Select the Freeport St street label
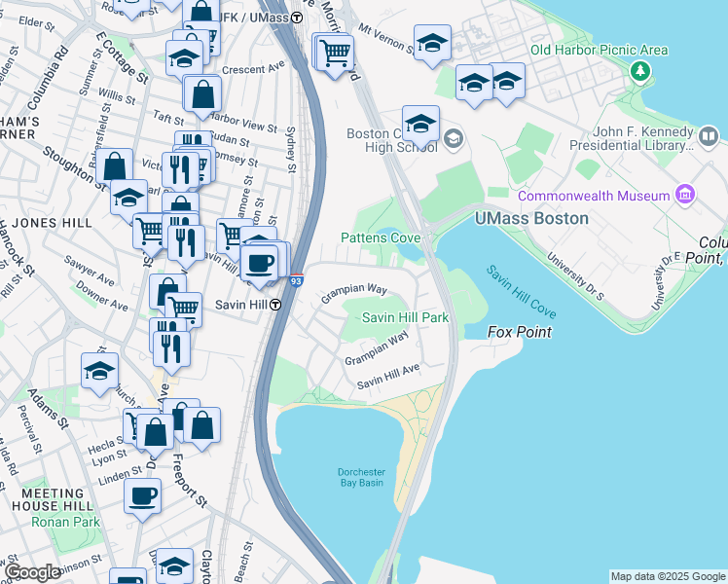728x584 pixels. tap(189, 481)
